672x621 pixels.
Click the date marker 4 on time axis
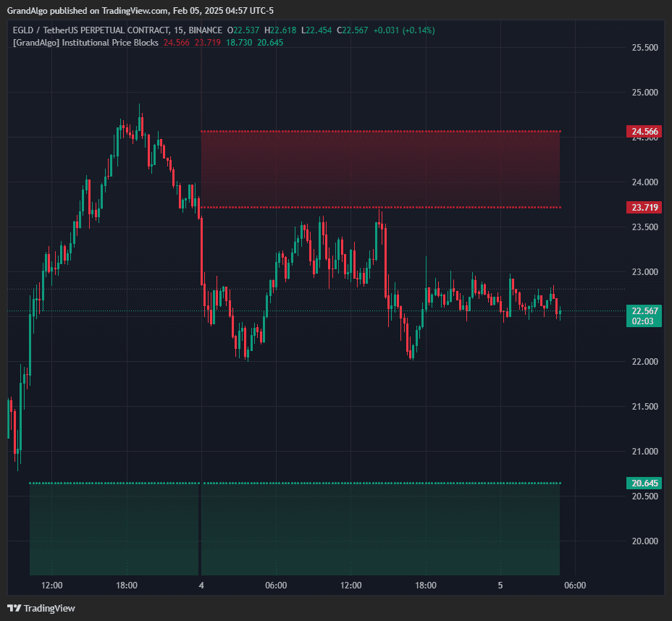201,586
